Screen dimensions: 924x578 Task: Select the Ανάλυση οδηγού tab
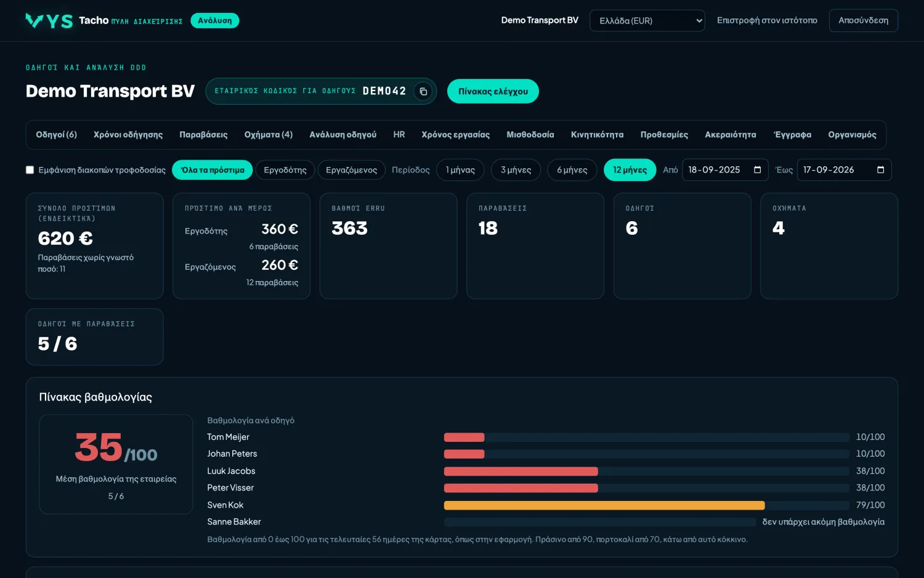click(x=342, y=135)
